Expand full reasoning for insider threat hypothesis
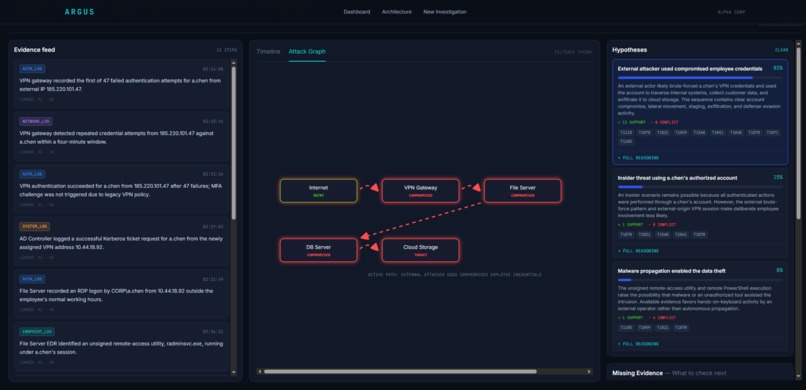 point(638,251)
